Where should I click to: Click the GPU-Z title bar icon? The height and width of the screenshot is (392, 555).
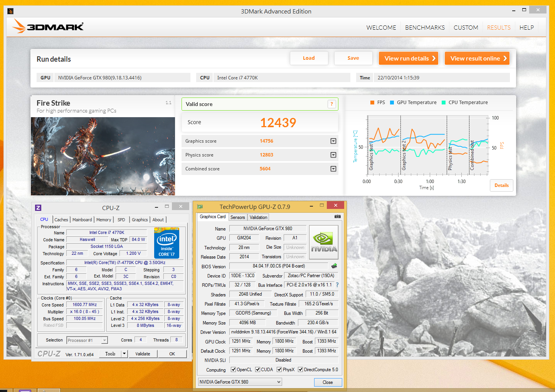click(x=200, y=207)
